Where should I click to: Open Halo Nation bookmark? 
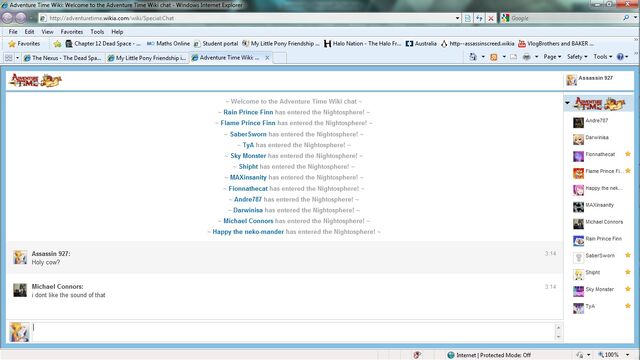coord(362,44)
